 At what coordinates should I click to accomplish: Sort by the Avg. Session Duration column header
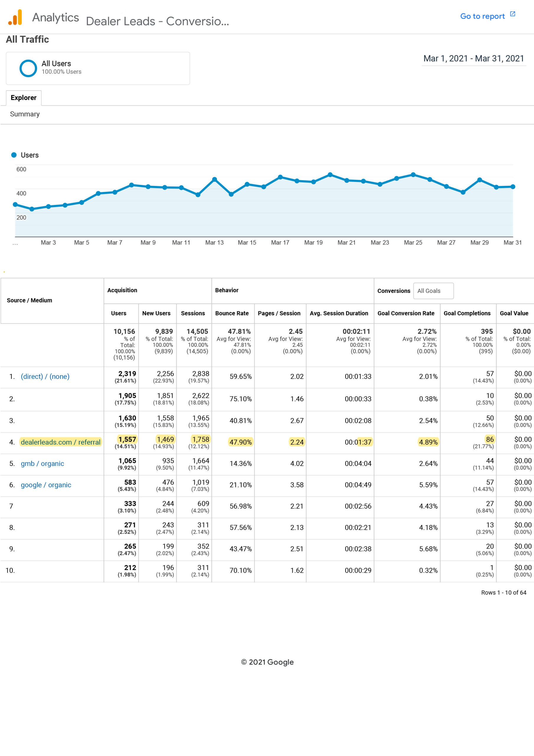pyautogui.click(x=339, y=313)
